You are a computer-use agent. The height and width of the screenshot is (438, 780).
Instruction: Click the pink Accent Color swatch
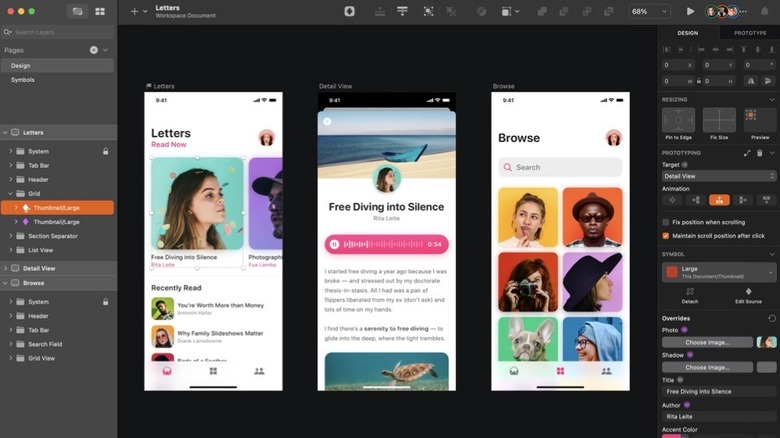tap(671, 436)
